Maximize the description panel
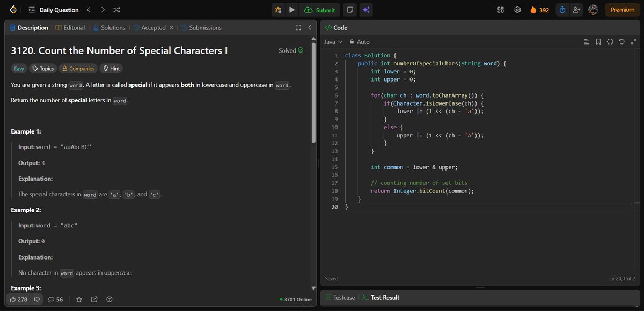 298,27
